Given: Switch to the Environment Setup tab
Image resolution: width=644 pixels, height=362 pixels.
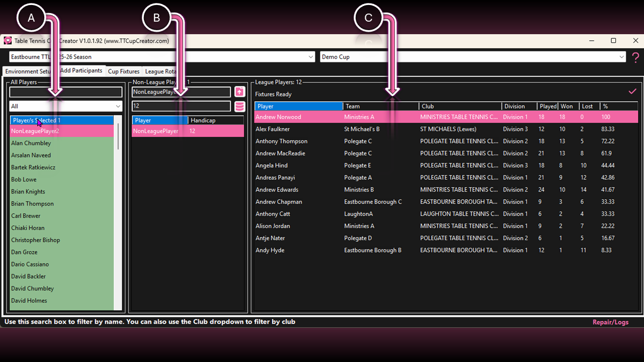Looking at the screenshot, I should click(29, 71).
